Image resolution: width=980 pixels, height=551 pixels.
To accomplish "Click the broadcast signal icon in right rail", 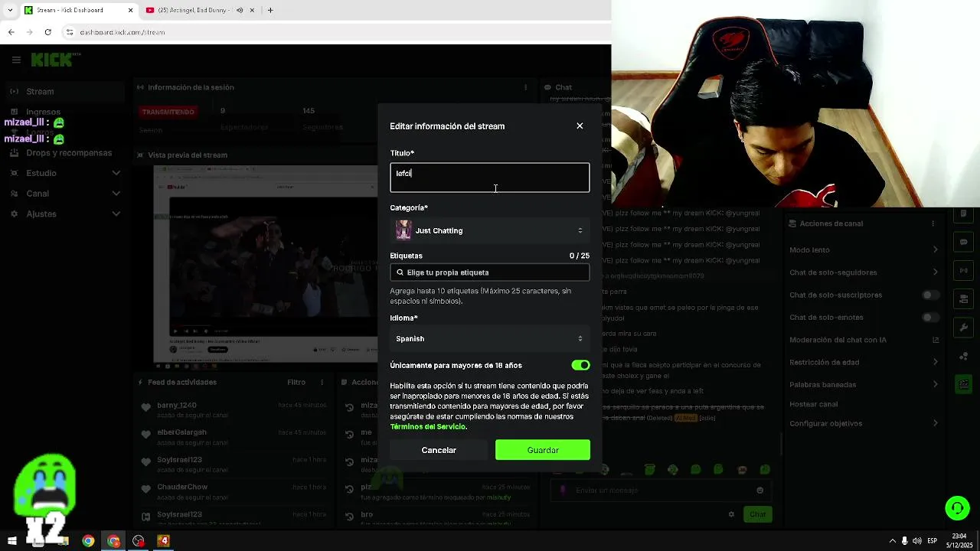I will 964,270.
